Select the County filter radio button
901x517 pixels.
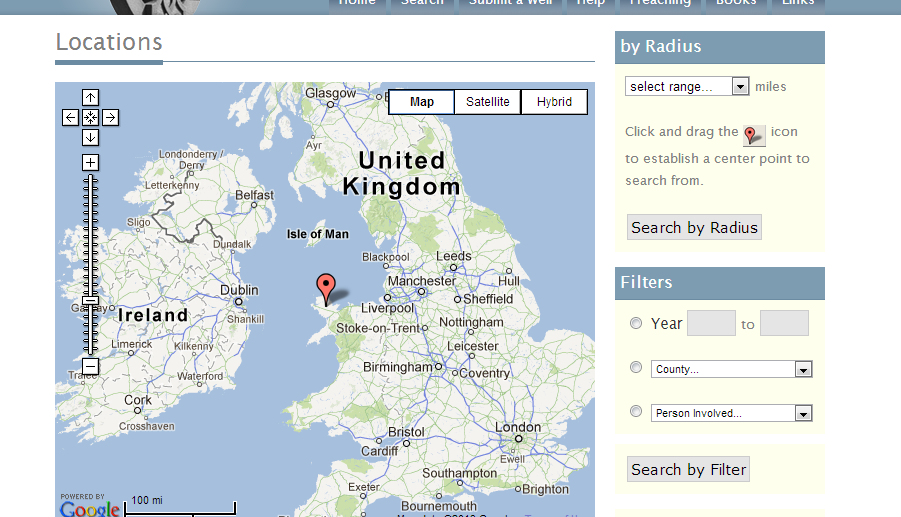636,367
